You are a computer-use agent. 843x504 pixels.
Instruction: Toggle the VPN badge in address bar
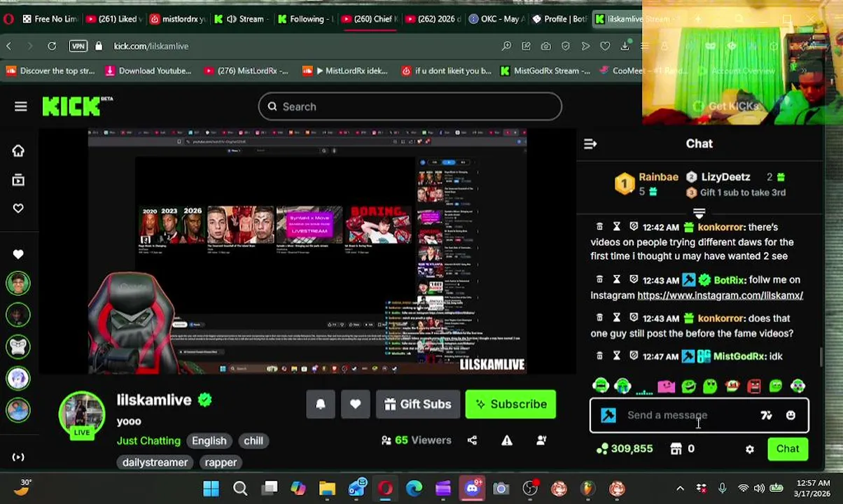[x=78, y=45]
